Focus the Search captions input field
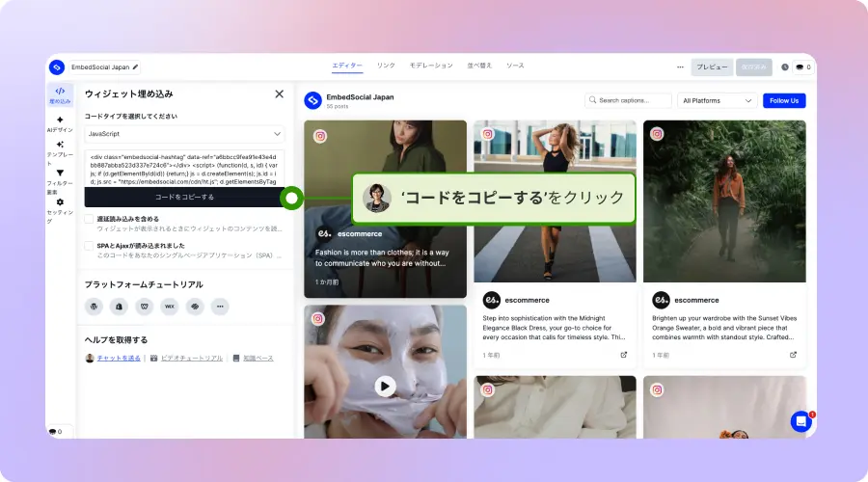The height and width of the screenshot is (482, 868). tap(628, 100)
